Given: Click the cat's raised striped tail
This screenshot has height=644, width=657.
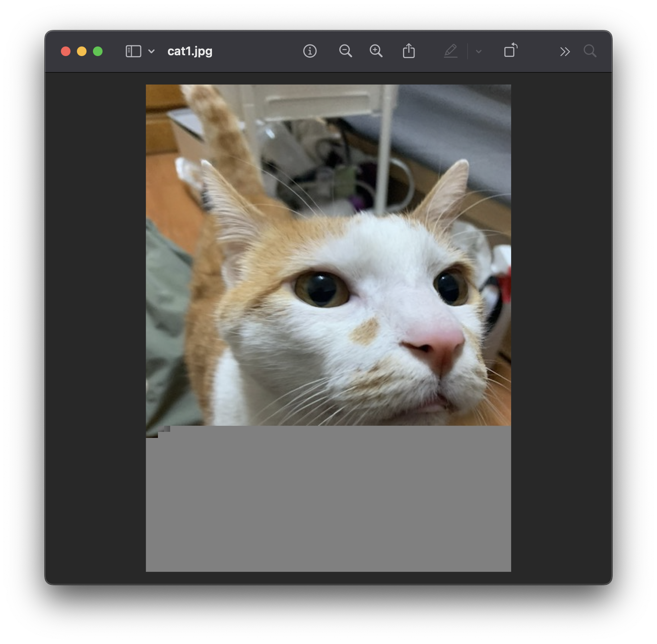Looking at the screenshot, I should coord(224,132).
